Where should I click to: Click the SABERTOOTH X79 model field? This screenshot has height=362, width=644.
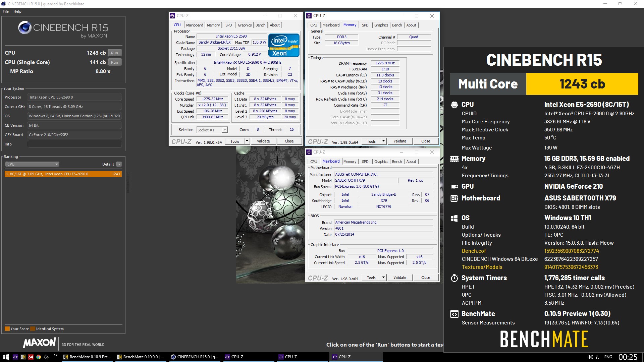tap(366, 180)
